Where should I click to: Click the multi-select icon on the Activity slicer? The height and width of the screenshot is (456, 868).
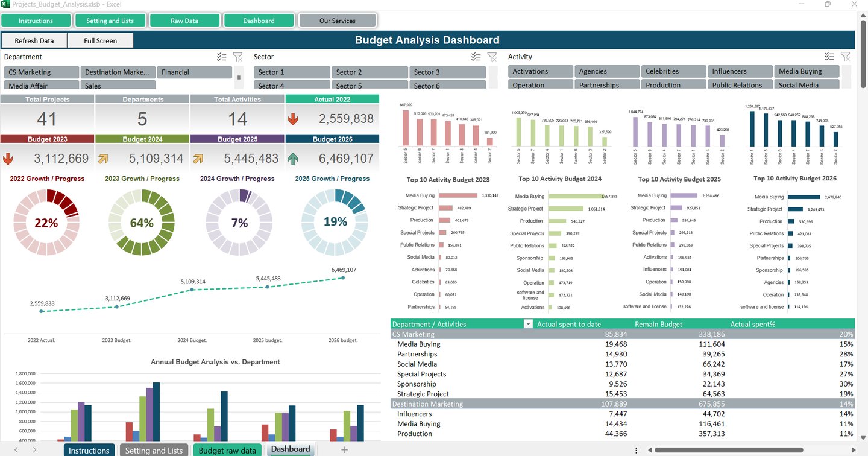(x=829, y=56)
